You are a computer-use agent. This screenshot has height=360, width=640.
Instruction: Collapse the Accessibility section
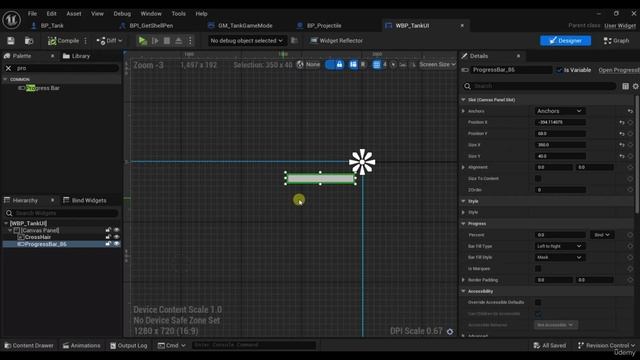point(463,291)
